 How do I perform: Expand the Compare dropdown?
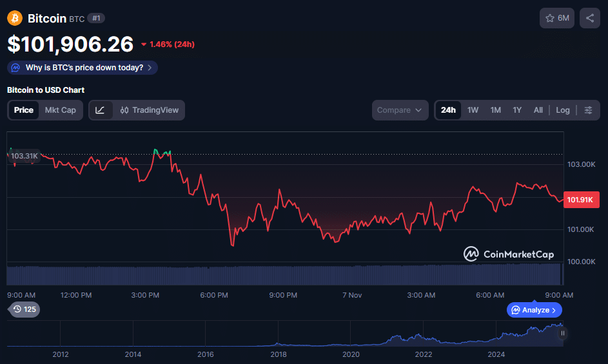click(x=400, y=110)
